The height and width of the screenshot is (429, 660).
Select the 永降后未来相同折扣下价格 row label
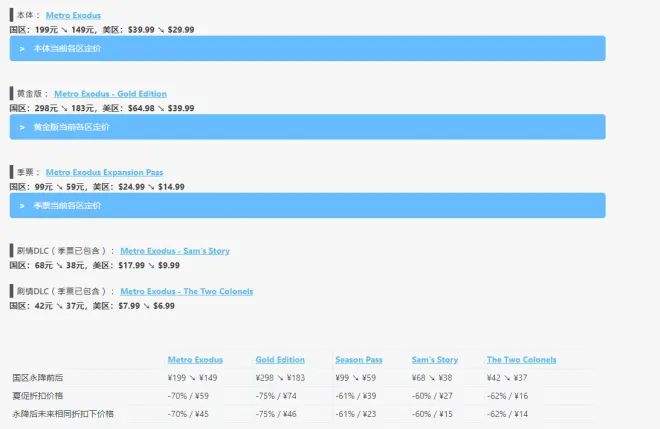point(63,414)
